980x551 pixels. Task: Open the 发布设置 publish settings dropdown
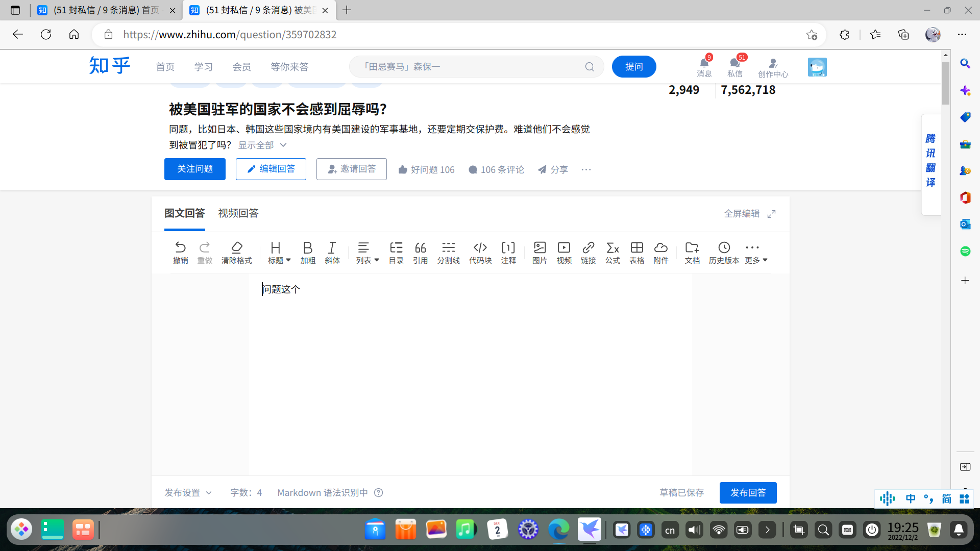coord(188,492)
